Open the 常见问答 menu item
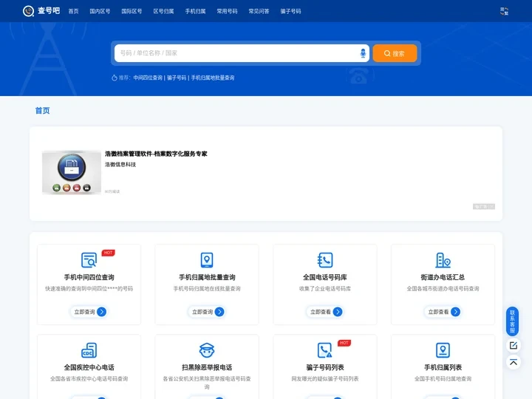Image resolution: width=532 pixels, height=399 pixels. pyautogui.click(x=259, y=11)
